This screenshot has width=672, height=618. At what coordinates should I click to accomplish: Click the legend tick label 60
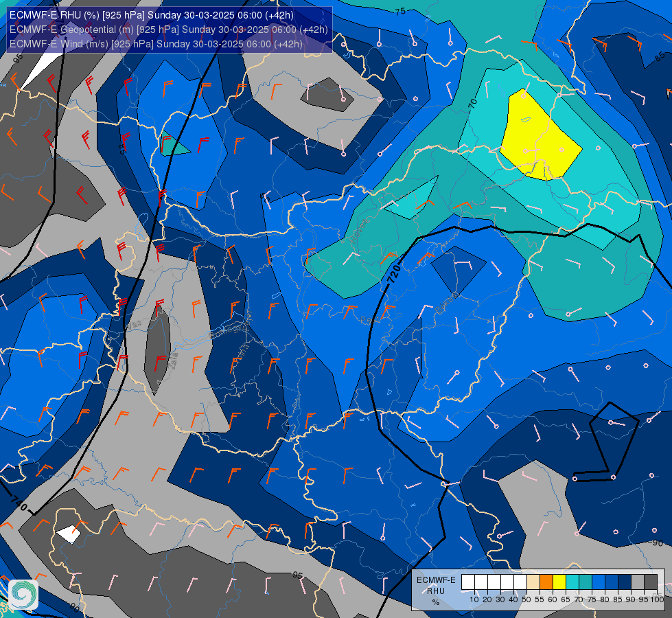click(x=553, y=599)
